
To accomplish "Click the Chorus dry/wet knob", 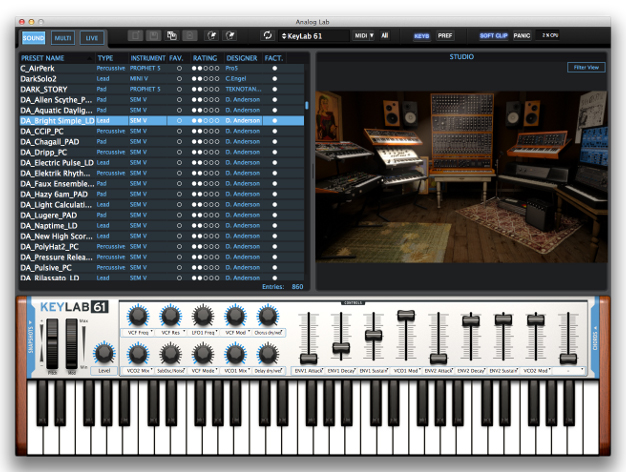I will click(268, 317).
